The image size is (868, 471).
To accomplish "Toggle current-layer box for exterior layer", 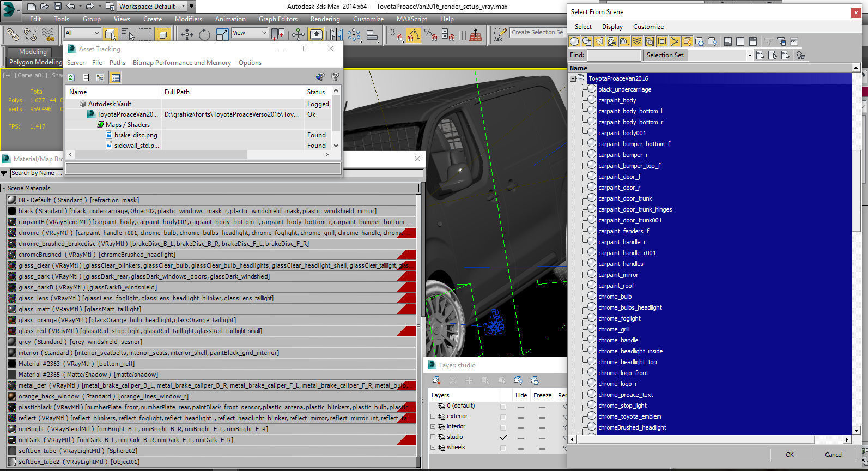I will (x=503, y=417).
